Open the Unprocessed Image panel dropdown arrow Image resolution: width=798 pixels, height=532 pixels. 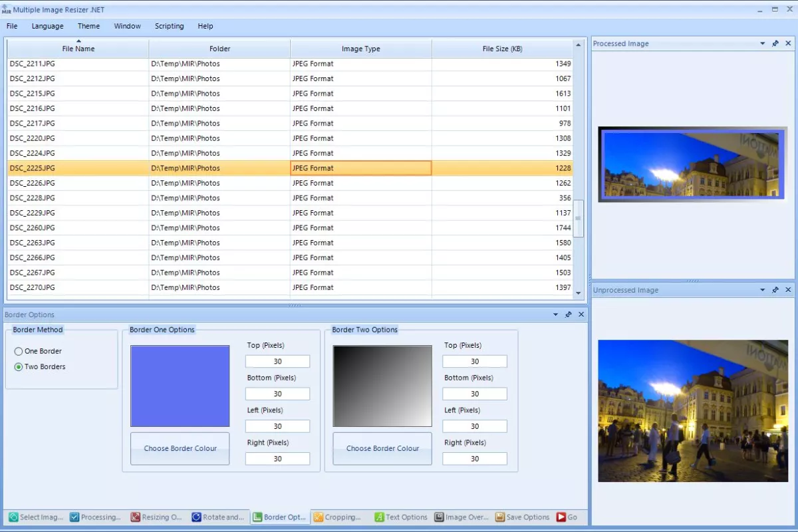[x=762, y=290]
